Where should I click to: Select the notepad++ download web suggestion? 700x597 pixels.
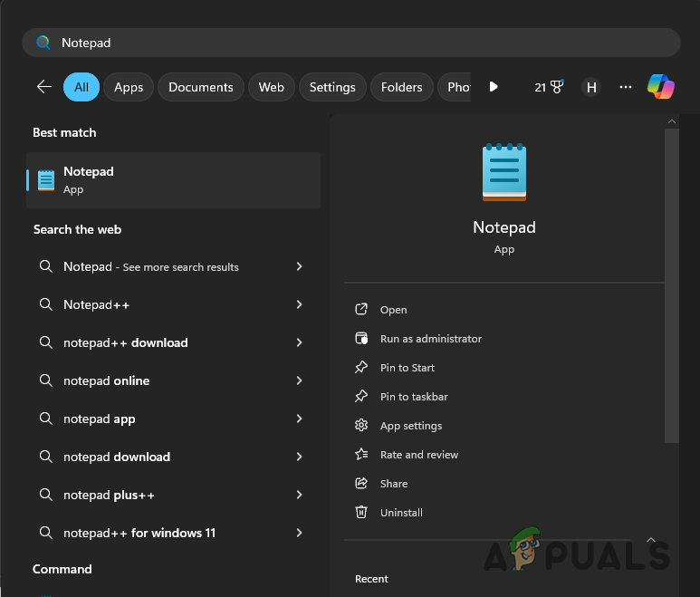[173, 342]
